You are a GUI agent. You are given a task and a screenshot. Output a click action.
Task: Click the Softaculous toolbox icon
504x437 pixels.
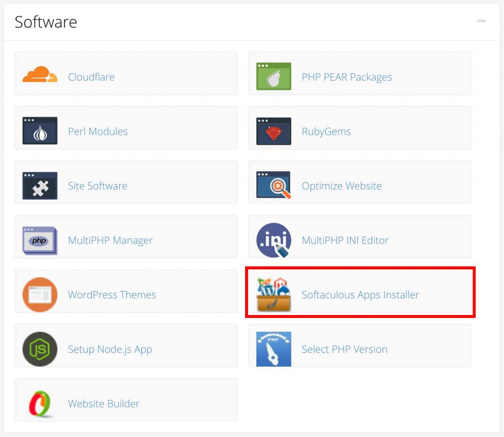(274, 295)
